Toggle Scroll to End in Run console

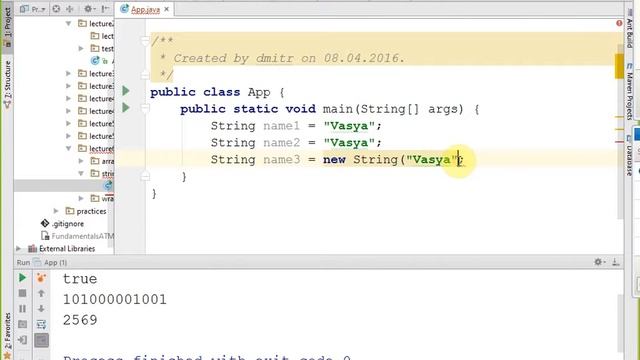[x=41, y=340]
